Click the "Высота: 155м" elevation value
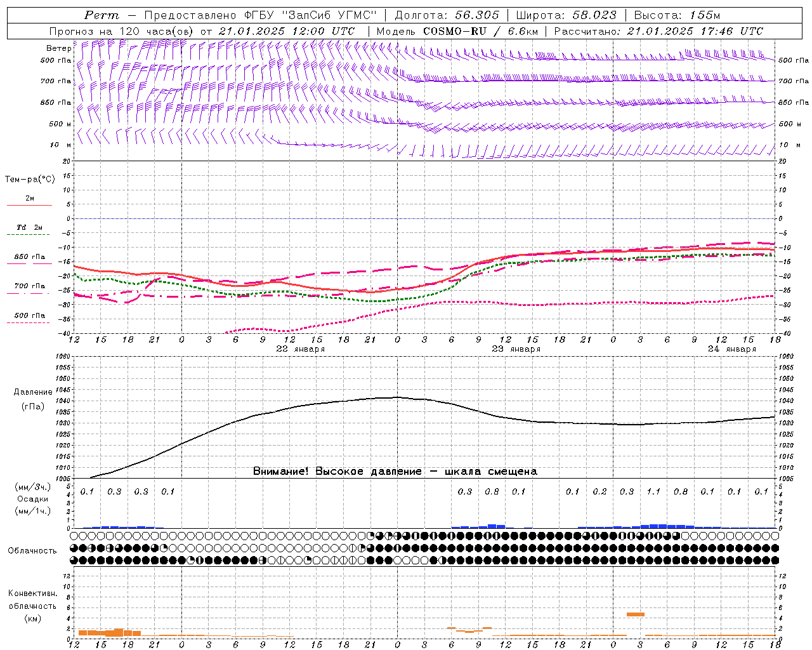The height and width of the screenshot is (650, 812). click(677, 15)
